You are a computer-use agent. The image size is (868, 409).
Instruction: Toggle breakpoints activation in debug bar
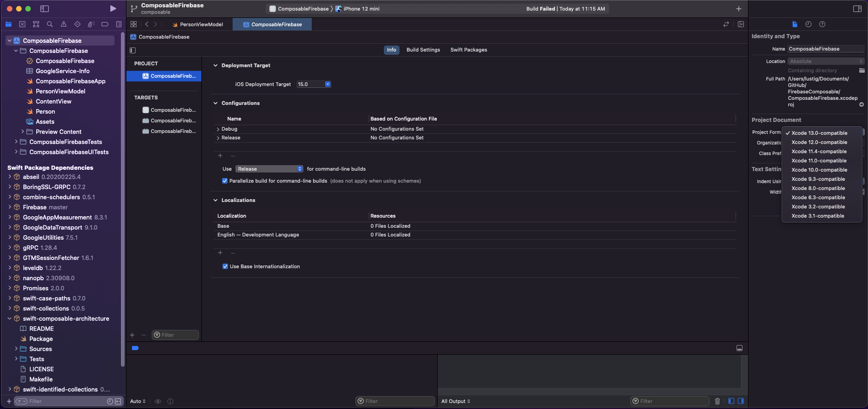click(x=135, y=348)
